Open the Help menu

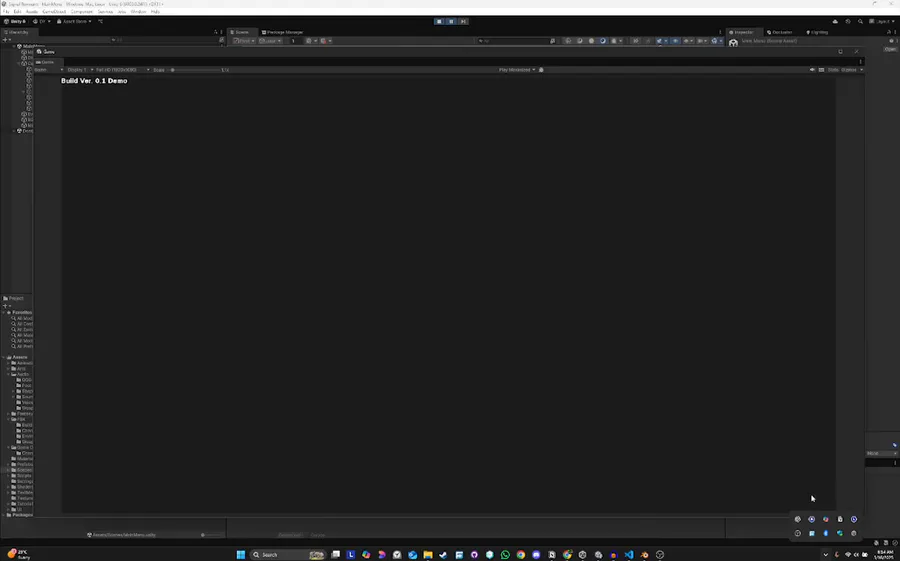click(155, 11)
